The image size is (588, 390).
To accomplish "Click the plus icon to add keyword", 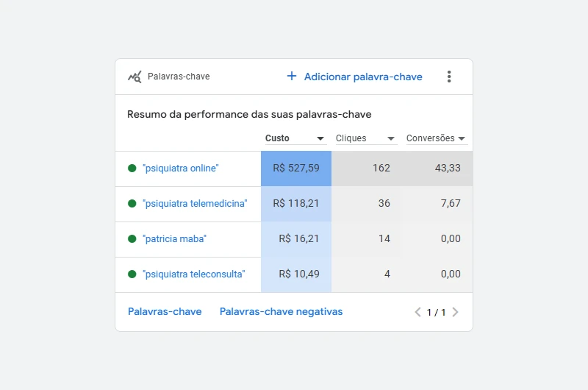I will coord(292,77).
